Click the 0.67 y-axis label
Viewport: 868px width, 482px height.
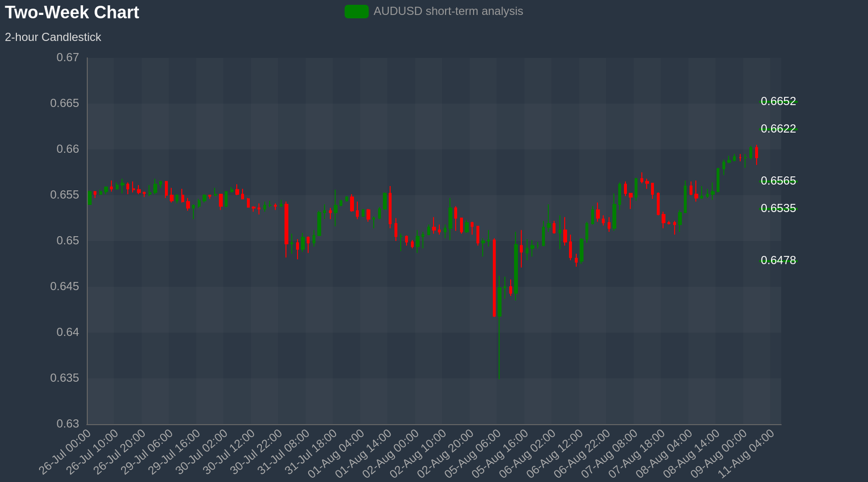(68, 58)
